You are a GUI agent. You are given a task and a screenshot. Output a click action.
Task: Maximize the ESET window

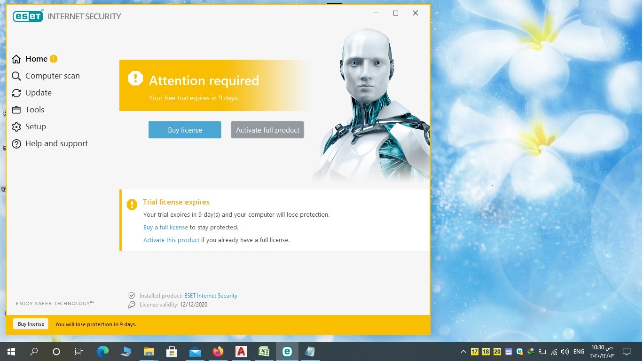(x=396, y=13)
